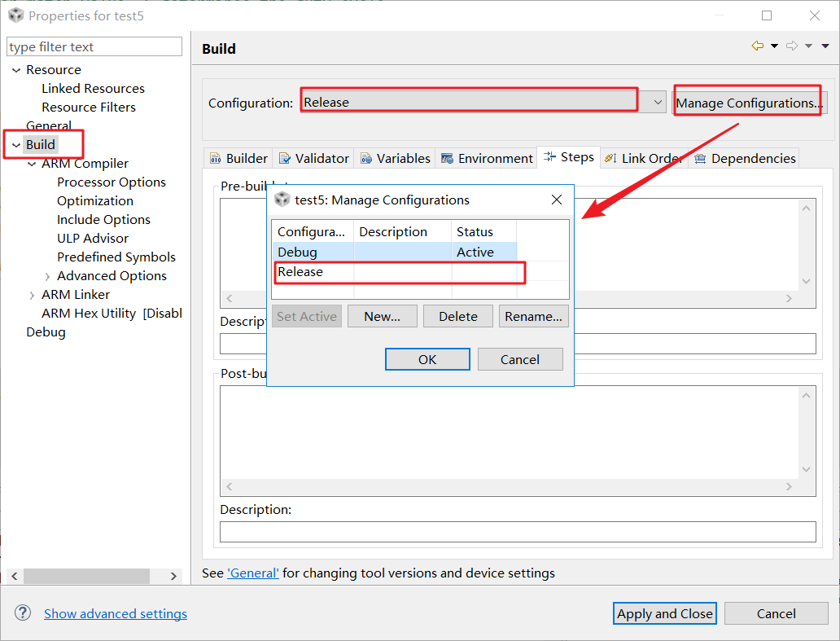Expand the Advanced Options node
The image size is (840, 641).
pos(47,276)
